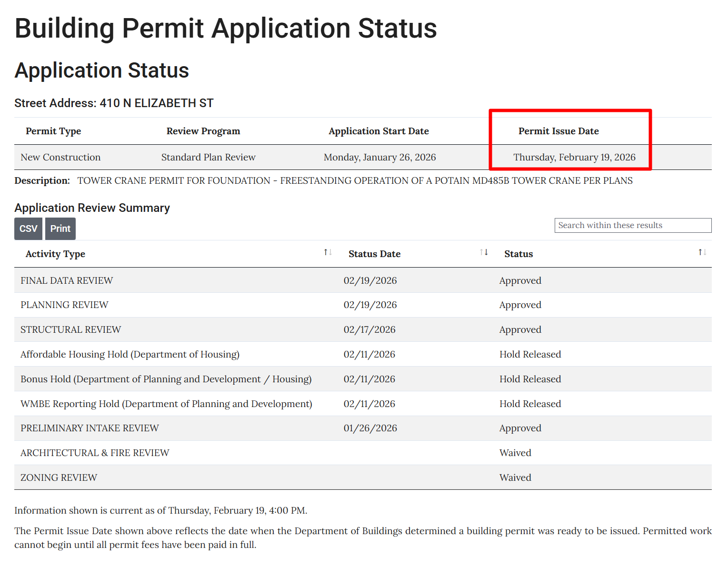Image resolution: width=728 pixels, height=567 pixels.
Task: Click the descending sort arrow on Status
Action: [x=705, y=252]
